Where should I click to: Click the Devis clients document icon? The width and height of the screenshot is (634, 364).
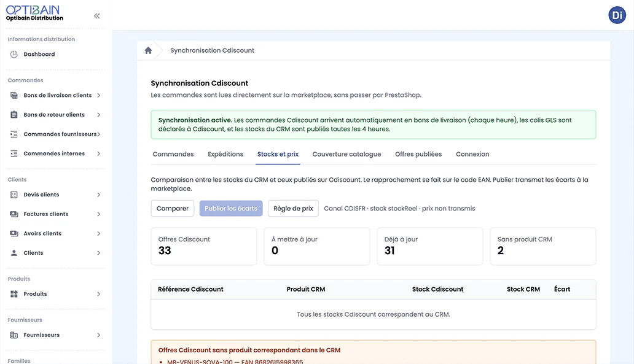pyautogui.click(x=14, y=195)
